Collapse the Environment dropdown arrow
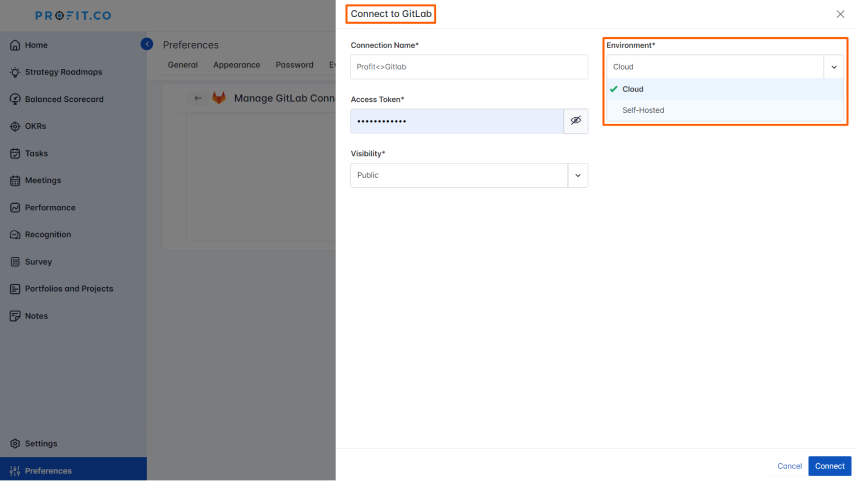Image resolution: width=856 pixels, height=481 pixels. click(834, 67)
